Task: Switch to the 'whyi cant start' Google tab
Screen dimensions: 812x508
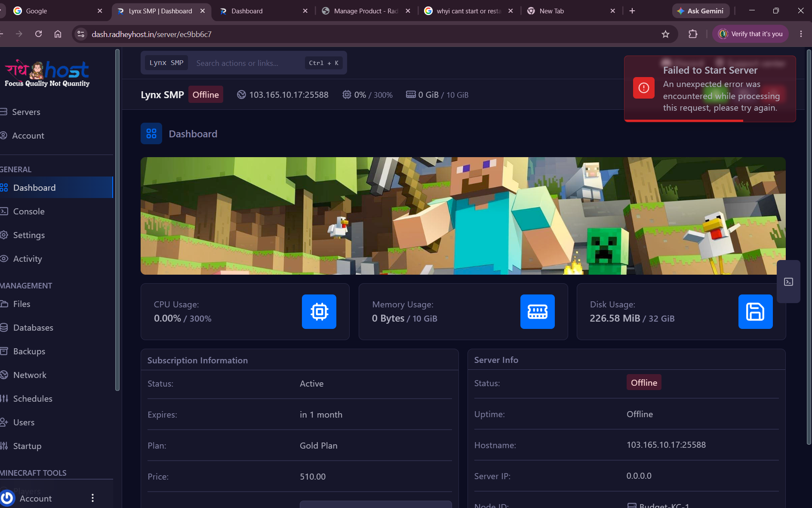Action: [469, 11]
